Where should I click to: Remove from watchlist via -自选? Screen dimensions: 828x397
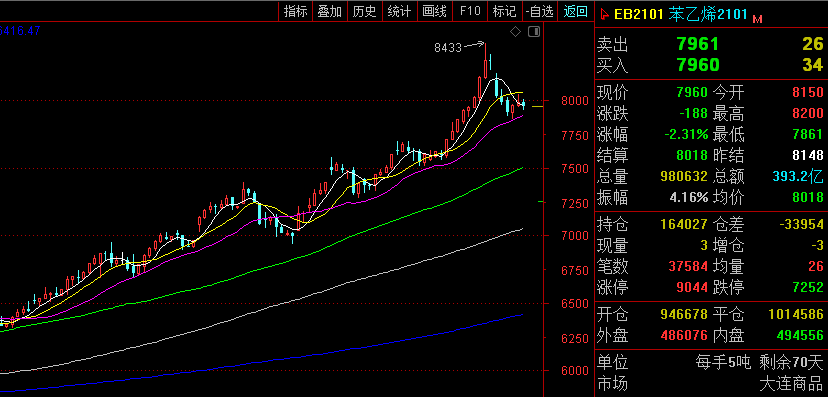tap(540, 11)
